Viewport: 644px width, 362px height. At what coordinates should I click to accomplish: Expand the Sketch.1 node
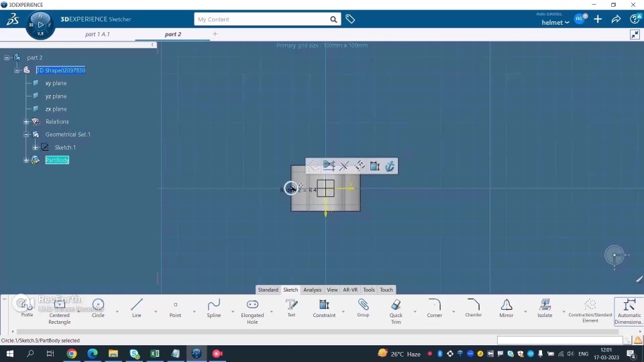[36, 147]
